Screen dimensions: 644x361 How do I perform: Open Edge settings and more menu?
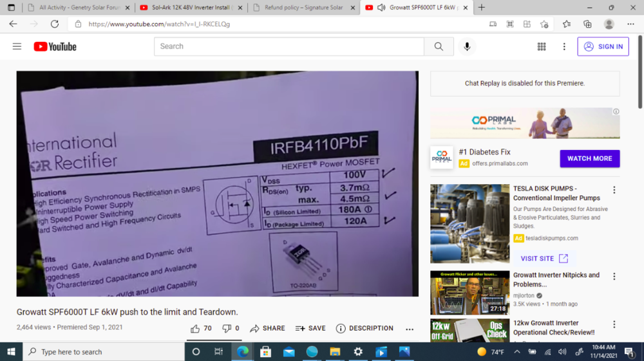pos(630,24)
